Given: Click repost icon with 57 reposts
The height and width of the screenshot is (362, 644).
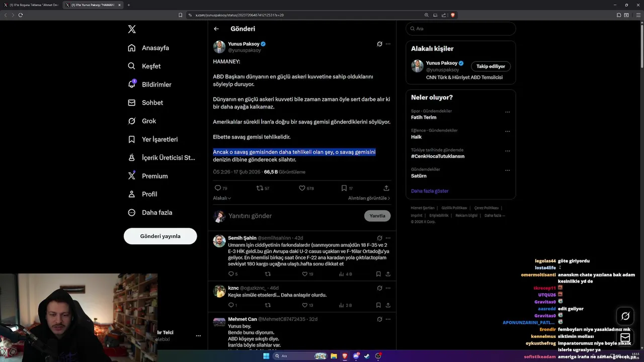Looking at the screenshot, I should coord(260,188).
